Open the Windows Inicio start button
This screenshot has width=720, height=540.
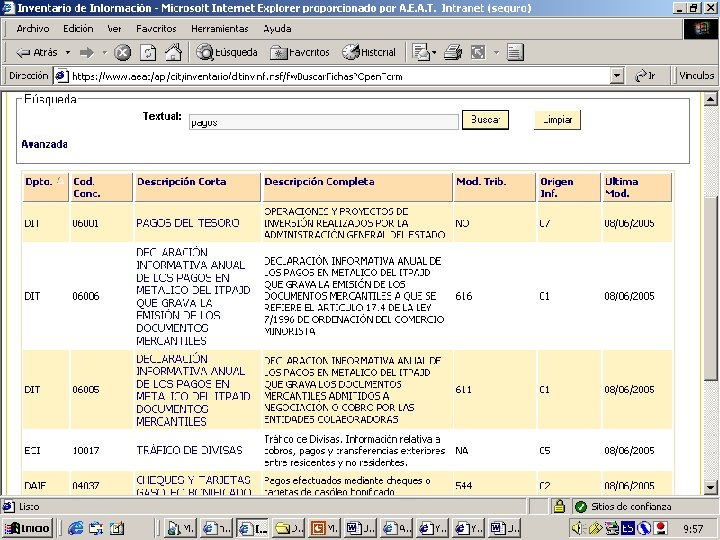(28, 527)
